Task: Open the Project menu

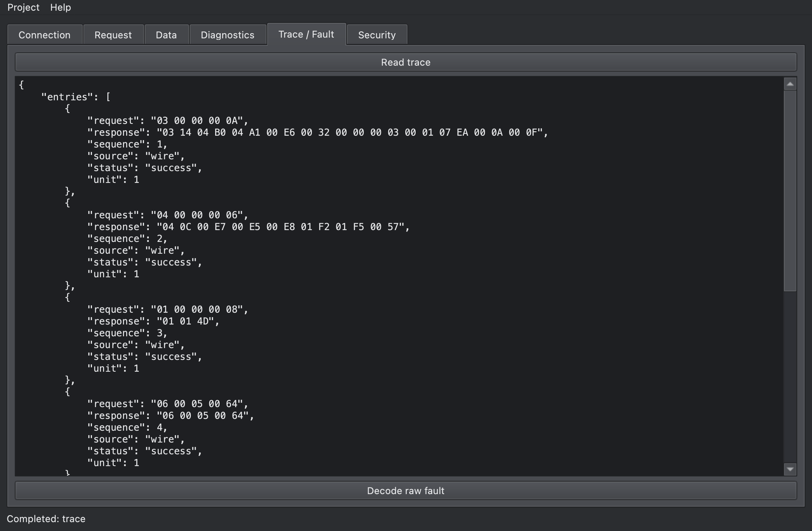Action: coord(23,7)
